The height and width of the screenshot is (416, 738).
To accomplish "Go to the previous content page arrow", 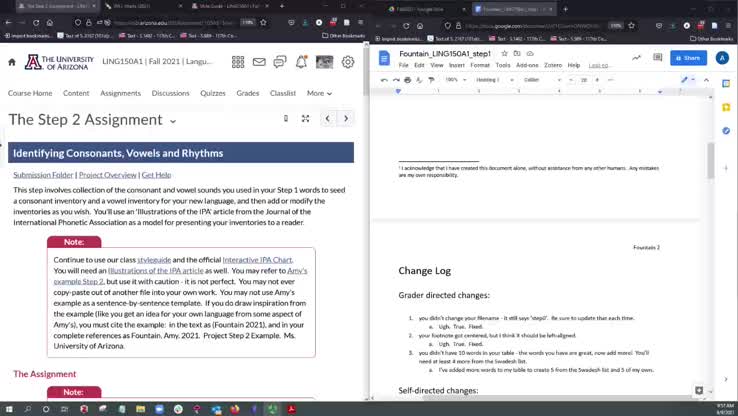I will 327,119.
